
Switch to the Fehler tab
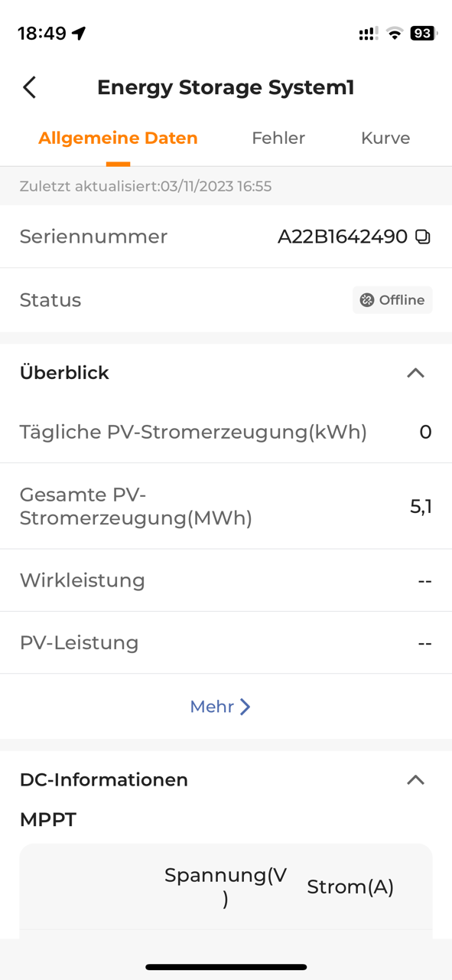point(278,138)
